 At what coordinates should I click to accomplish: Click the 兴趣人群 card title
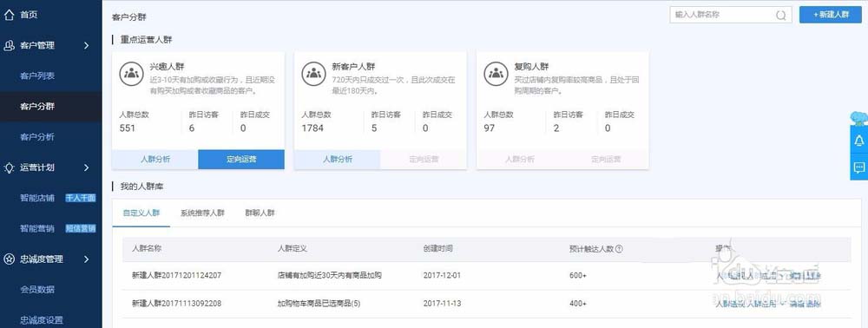tap(168, 67)
